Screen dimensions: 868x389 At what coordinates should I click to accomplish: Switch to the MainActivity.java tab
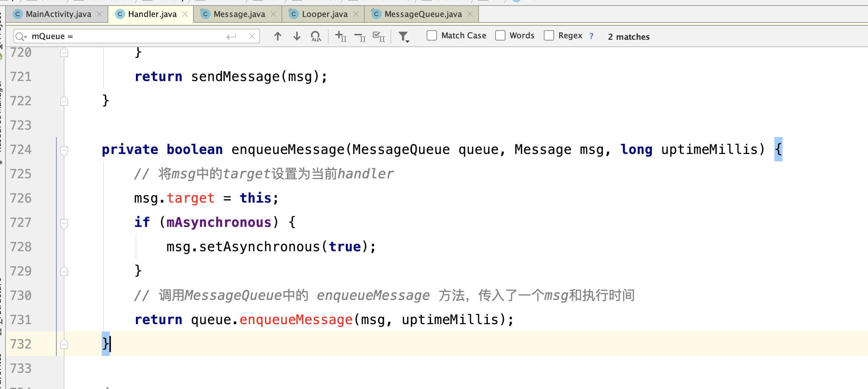tap(58, 14)
